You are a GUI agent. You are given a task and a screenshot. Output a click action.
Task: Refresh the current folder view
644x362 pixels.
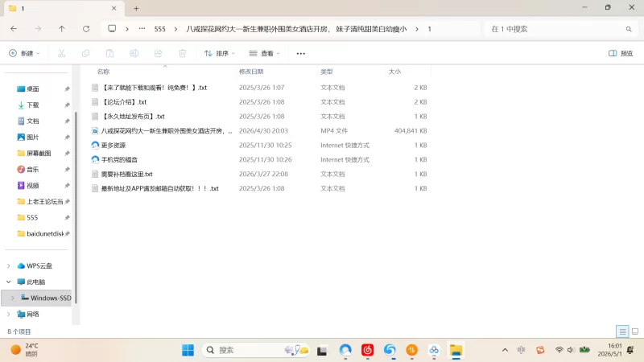pyautogui.click(x=86, y=29)
